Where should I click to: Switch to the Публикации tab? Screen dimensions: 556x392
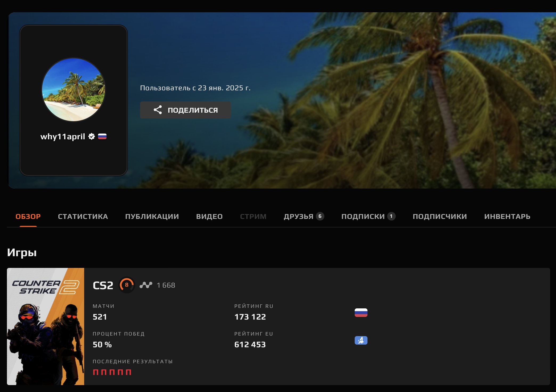pos(152,217)
